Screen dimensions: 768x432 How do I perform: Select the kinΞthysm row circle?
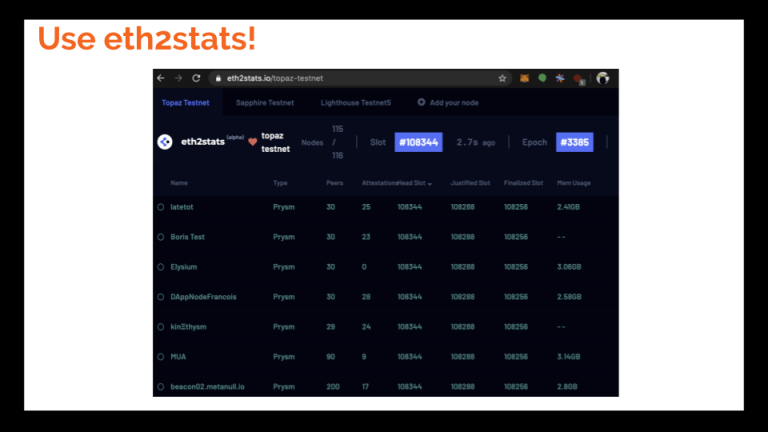[161, 327]
